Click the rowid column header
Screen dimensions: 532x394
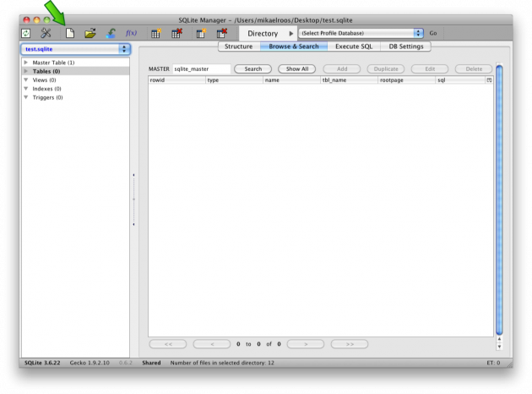tap(176, 80)
